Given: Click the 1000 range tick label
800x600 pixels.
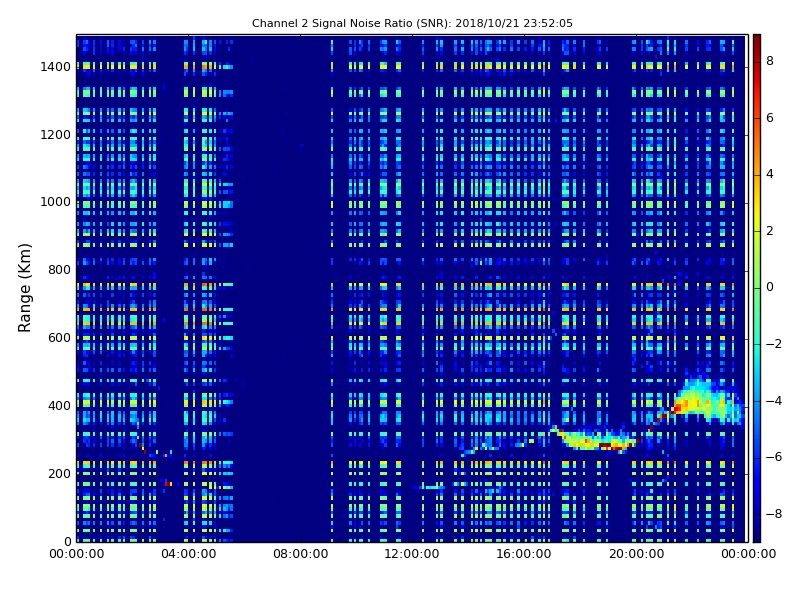Looking at the screenshot, I should (56, 202).
